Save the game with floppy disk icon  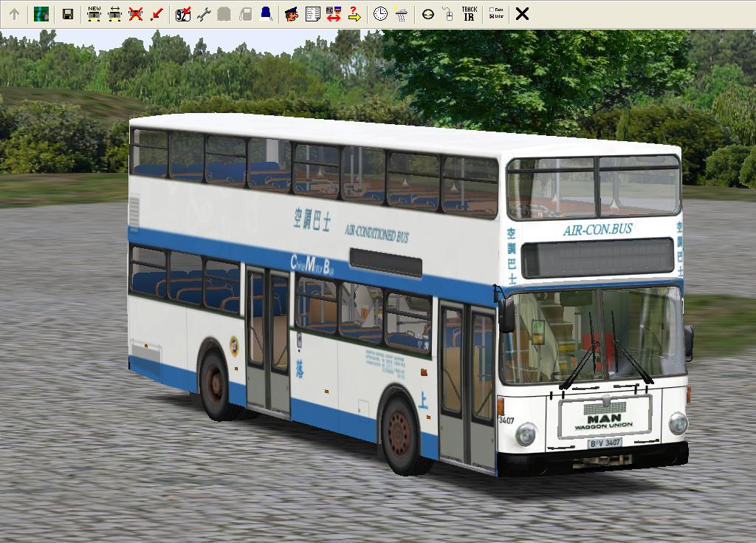[x=68, y=14]
